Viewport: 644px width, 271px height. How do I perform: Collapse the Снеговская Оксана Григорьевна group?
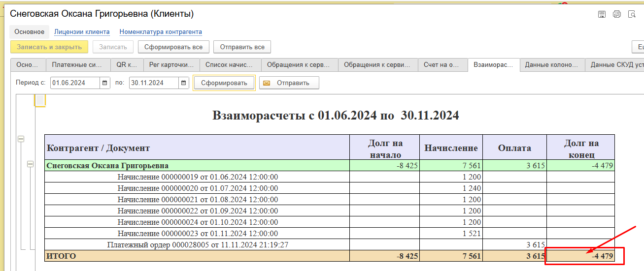[x=31, y=164]
